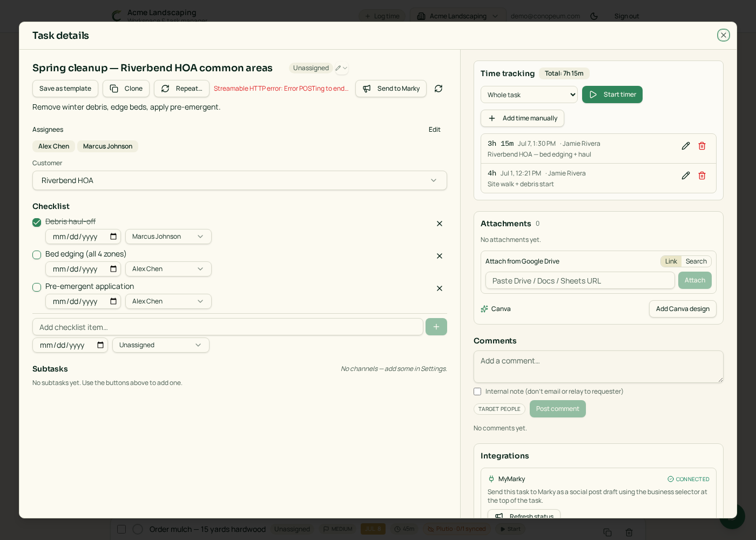The height and width of the screenshot is (540, 756).
Task: Click Post comment button
Action: (557, 409)
